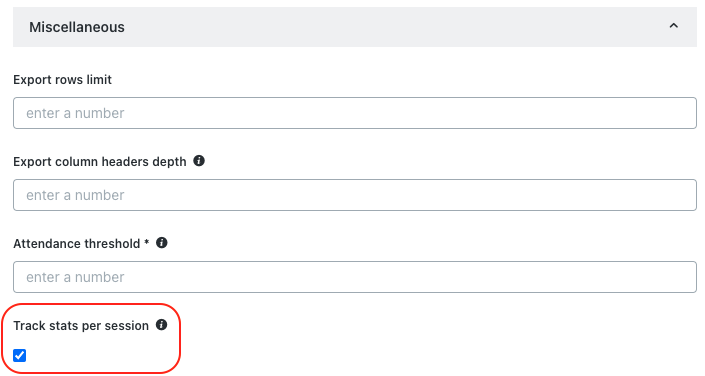Focus the Export rows limit number field
The height and width of the screenshot is (376, 705).
355,113
